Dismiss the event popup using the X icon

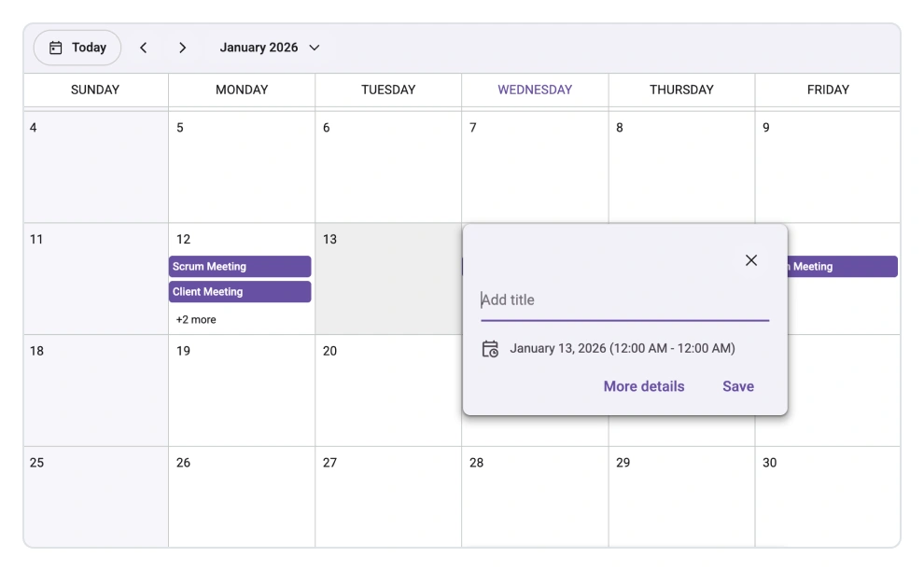[x=751, y=260]
